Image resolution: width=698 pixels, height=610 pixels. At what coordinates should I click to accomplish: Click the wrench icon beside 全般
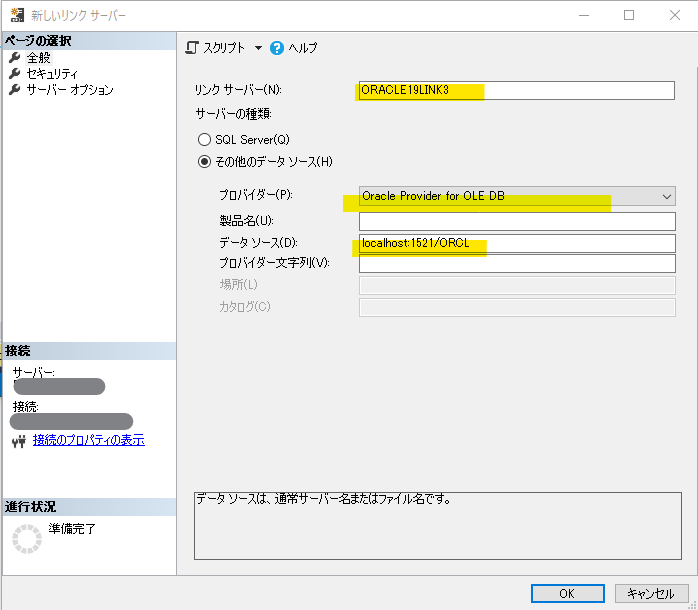click(x=14, y=58)
